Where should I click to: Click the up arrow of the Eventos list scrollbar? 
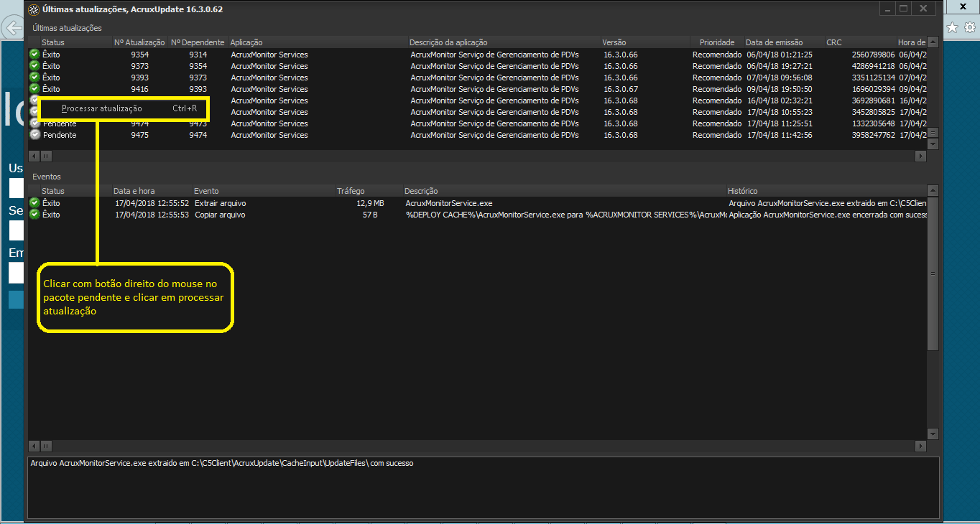933,191
